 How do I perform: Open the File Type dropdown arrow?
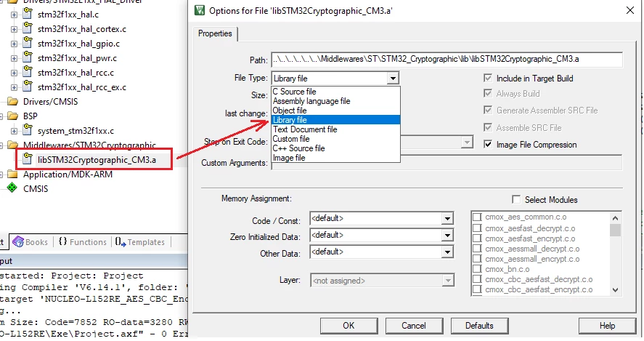[393, 78]
